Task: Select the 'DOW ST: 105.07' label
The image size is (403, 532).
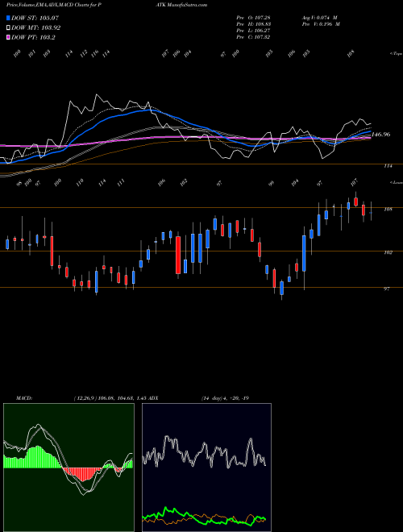Action: tap(35, 18)
